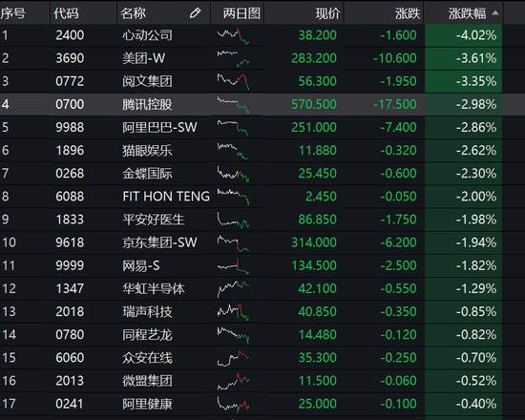Open two-day chart for 美团-W
Screen dimensions: 525x420
pyautogui.click(x=233, y=58)
